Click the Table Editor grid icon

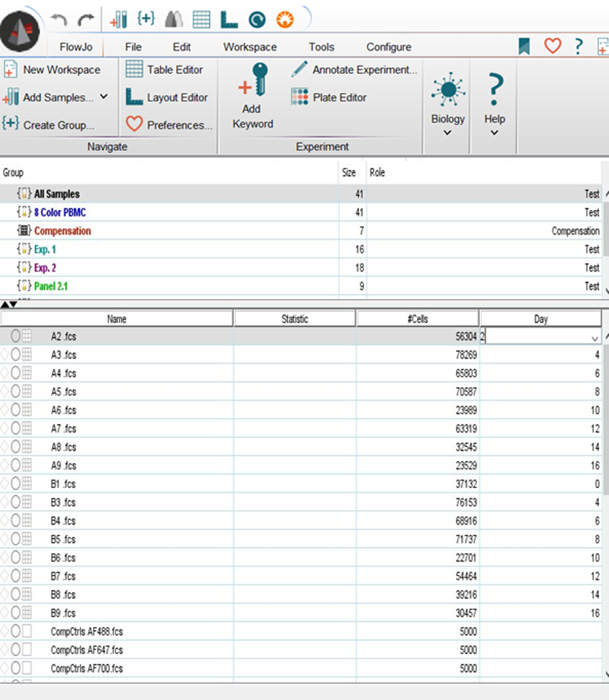(134, 69)
